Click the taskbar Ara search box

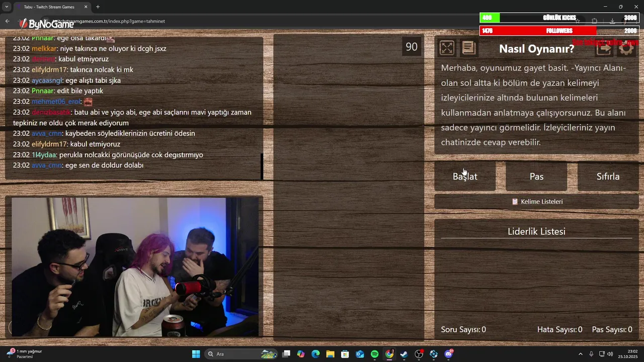tap(242, 354)
